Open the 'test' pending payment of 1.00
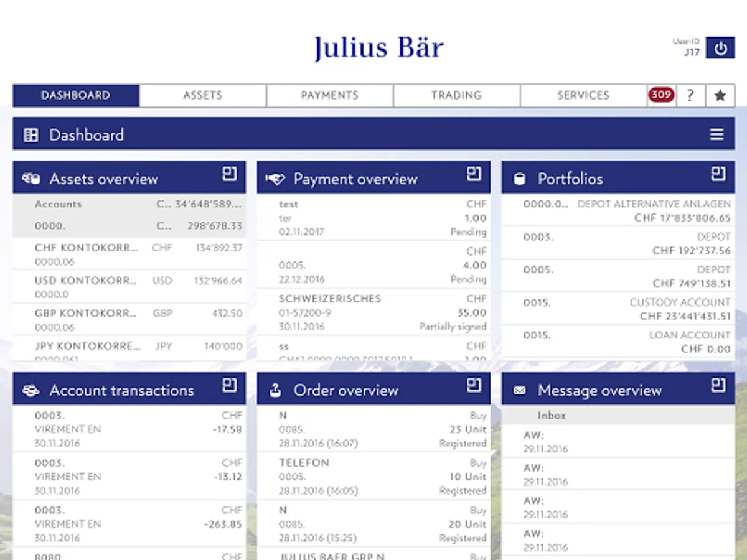This screenshot has height=560, width=747. (x=374, y=218)
